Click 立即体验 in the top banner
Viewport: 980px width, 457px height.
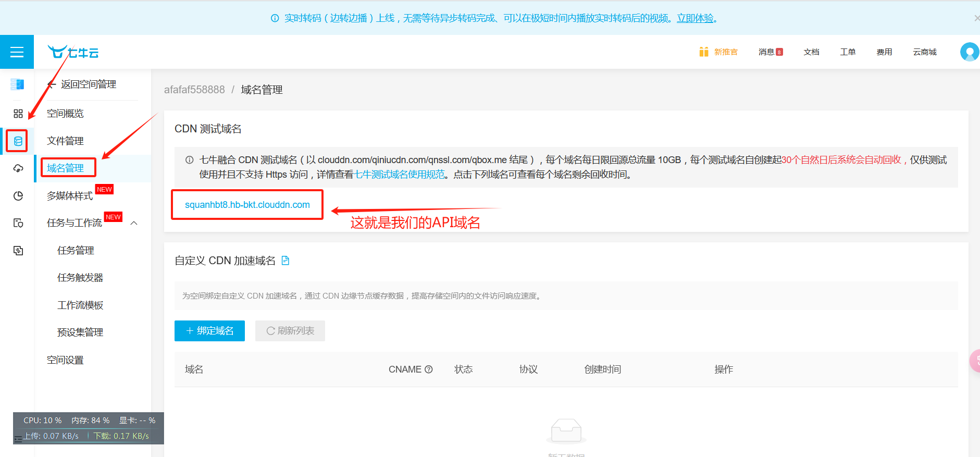[x=695, y=18]
